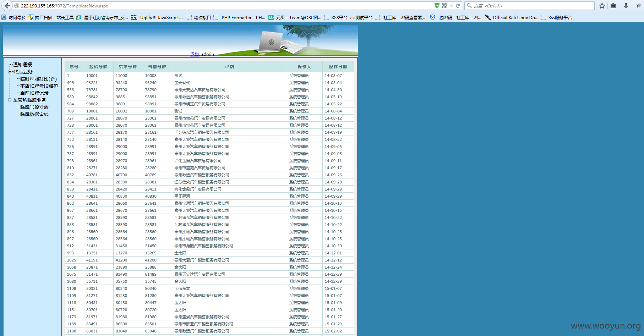
Task: Click the address bar URL field
Action: pos(224,6)
